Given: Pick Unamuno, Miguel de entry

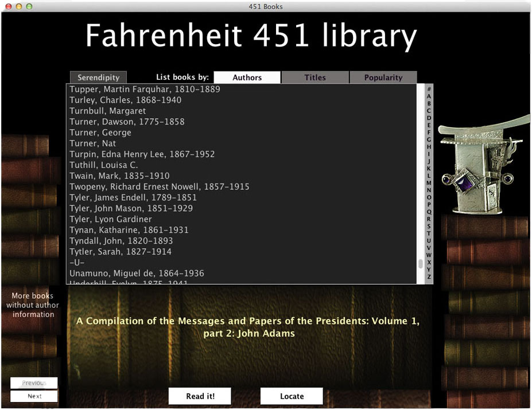Looking at the screenshot, I should coord(137,274).
